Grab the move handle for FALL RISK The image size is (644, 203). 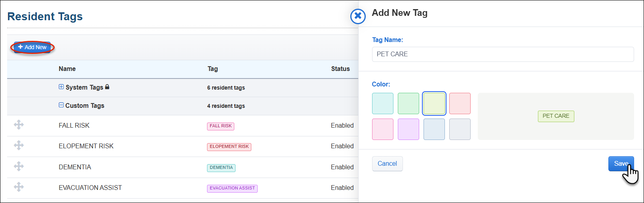(x=19, y=125)
